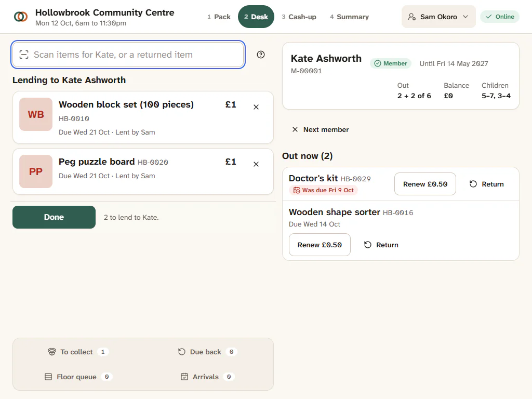
Task: Go to the Cash-up step
Action: click(299, 17)
